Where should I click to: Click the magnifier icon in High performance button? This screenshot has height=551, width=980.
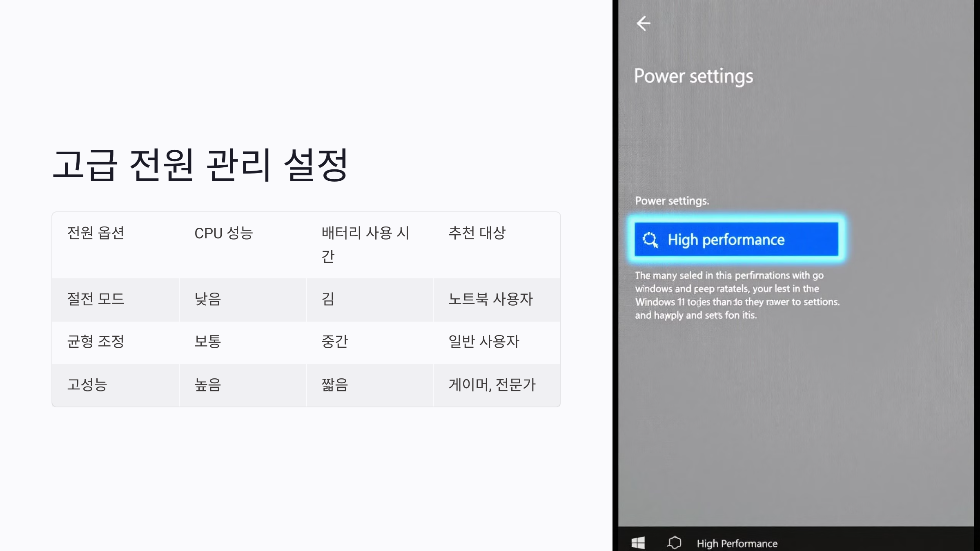650,240
